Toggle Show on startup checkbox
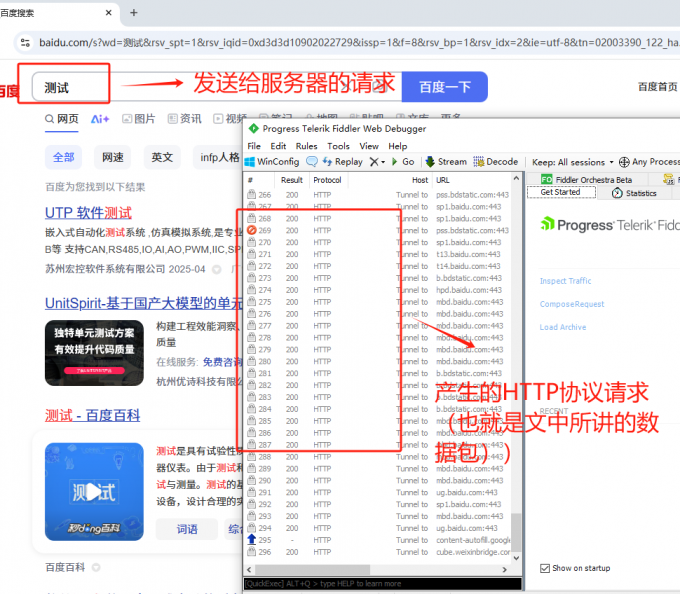Viewport: 680px width, 594px height. (x=545, y=568)
